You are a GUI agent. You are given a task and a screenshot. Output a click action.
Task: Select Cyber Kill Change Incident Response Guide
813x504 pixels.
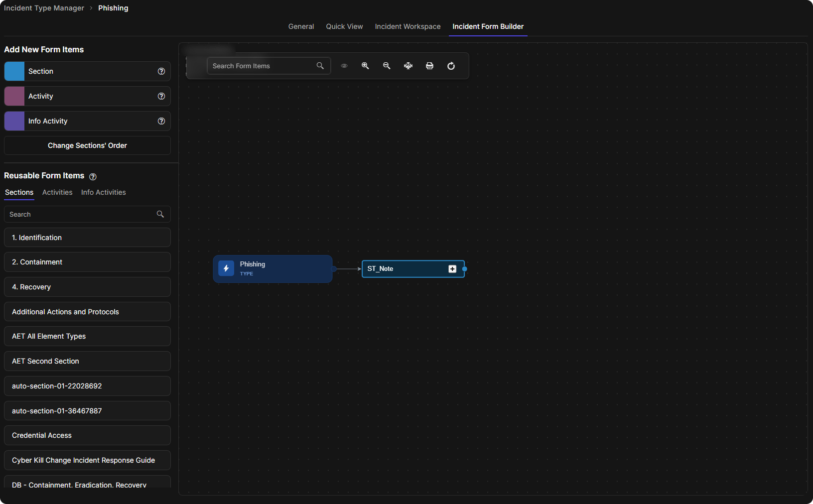(x=87, y=460)
